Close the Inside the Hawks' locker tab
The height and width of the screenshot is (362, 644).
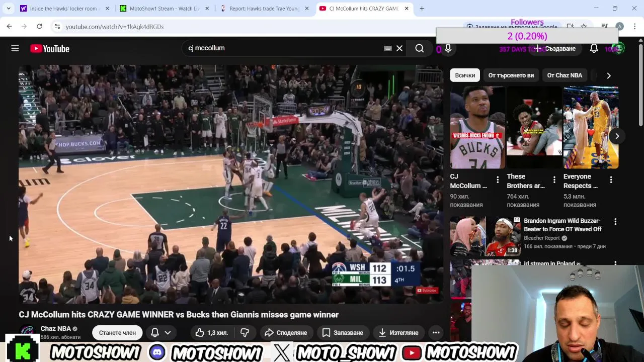click(107, 9)
